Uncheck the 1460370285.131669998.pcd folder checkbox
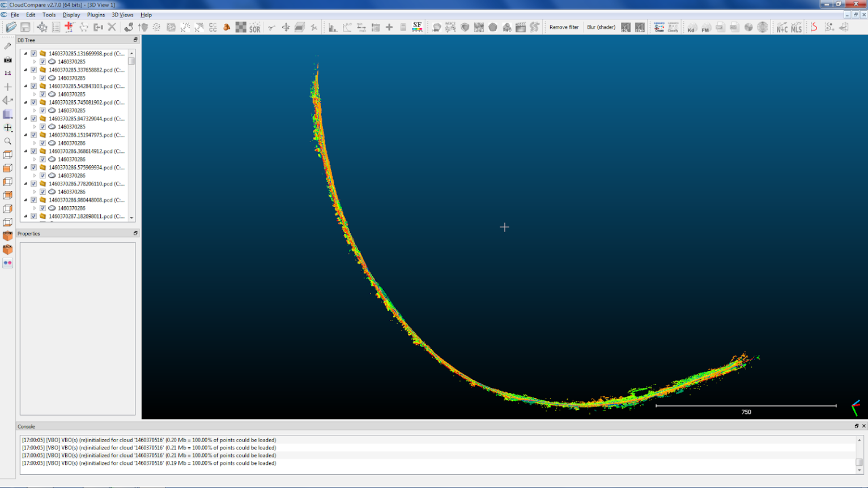Image resolution: width=868 pixels, height=488 pixels. [33, 54]
